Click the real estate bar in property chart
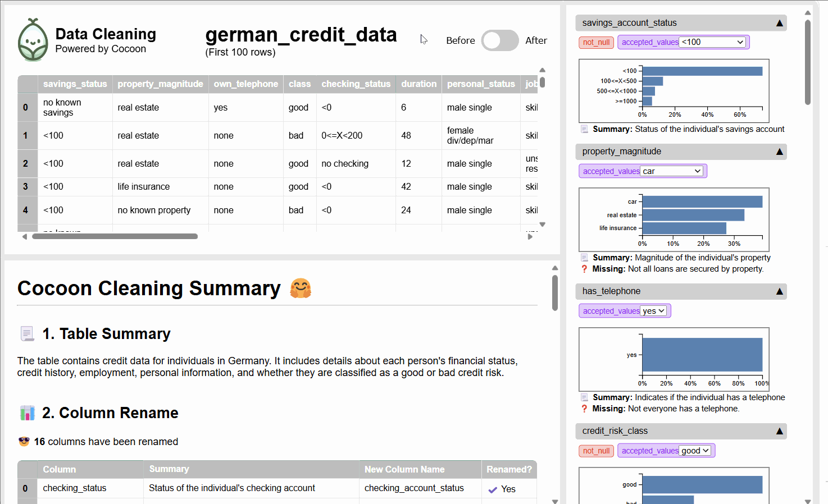This screenshot has height=504, width=828. pyautogui.click(x=693, y=215)
